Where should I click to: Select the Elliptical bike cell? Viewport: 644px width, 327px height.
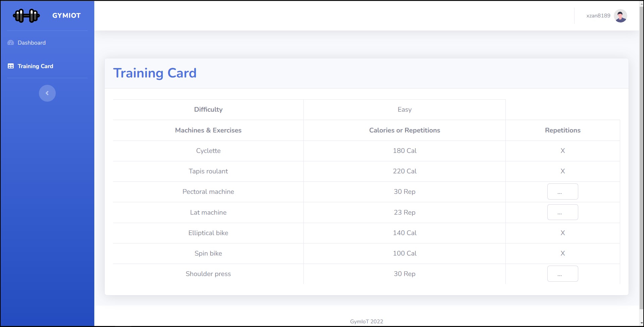pos(208,233)
